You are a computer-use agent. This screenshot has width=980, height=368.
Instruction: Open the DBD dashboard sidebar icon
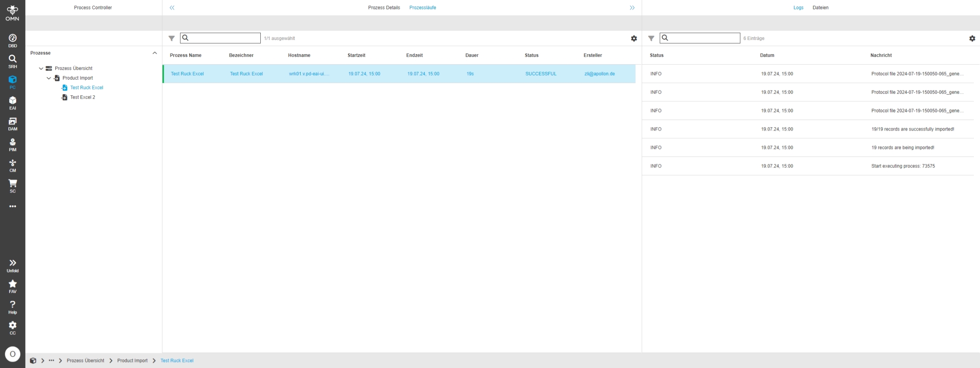(x=13, y=40)
